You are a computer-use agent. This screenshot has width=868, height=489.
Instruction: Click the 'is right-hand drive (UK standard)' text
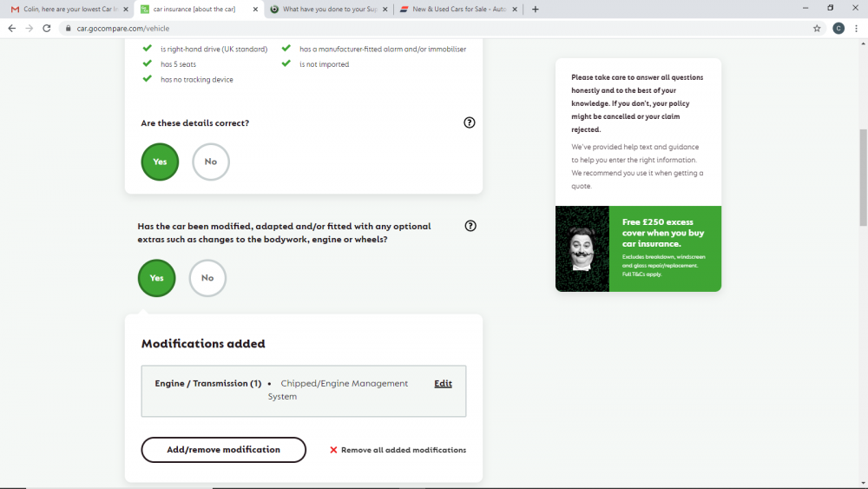tap(214, 49)
